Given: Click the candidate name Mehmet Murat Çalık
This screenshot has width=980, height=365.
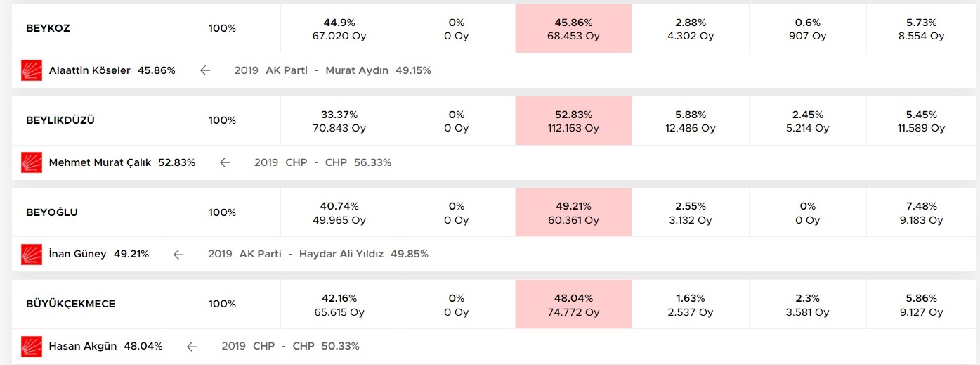Looking at the screenshot, I should point(100,162).
